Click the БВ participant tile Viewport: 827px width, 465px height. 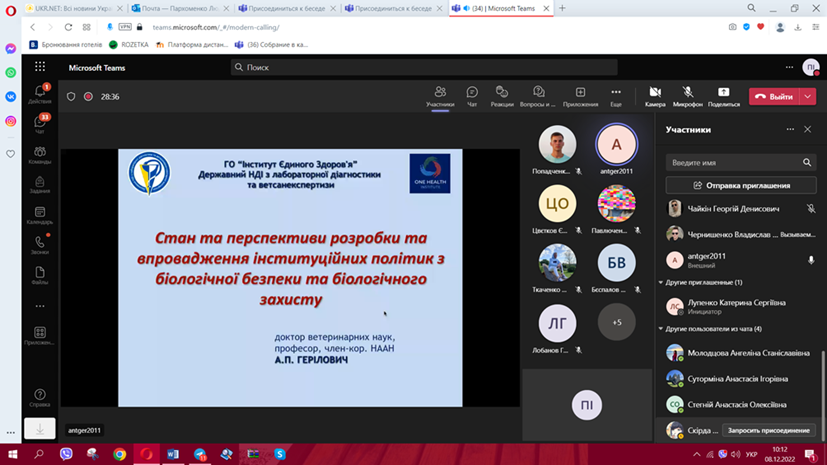click(x=617, y=263)
